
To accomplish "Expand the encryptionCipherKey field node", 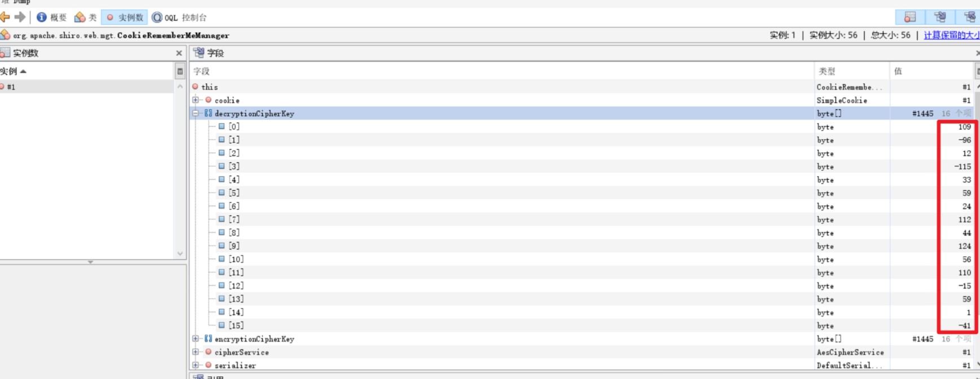I will 196,339.
